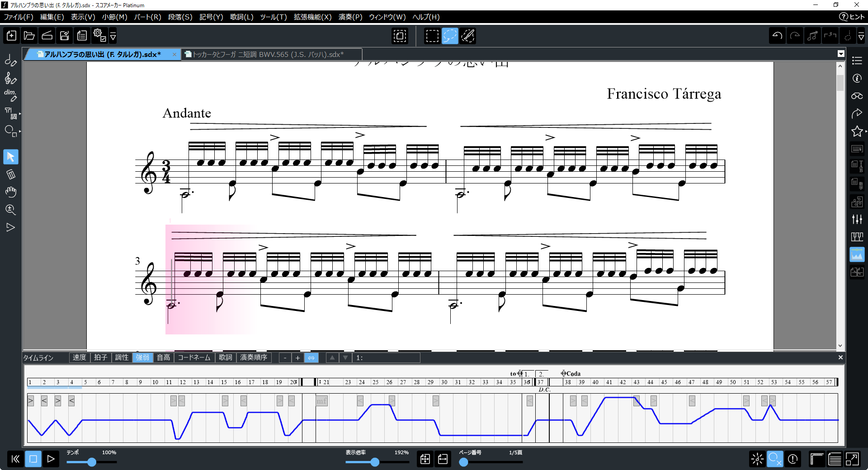Select the hand pan tool
The image size is (868, 470).
click(x=10, y=192)
